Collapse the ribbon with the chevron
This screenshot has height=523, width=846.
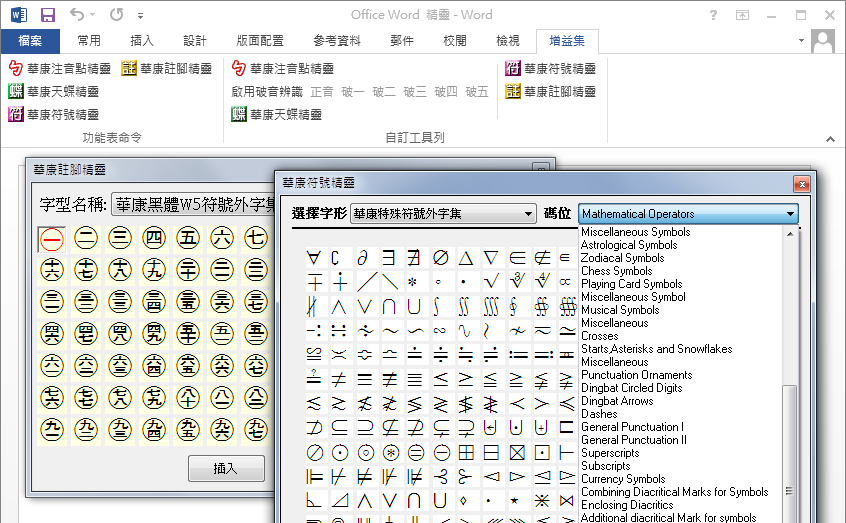click(x=830, y=139)
